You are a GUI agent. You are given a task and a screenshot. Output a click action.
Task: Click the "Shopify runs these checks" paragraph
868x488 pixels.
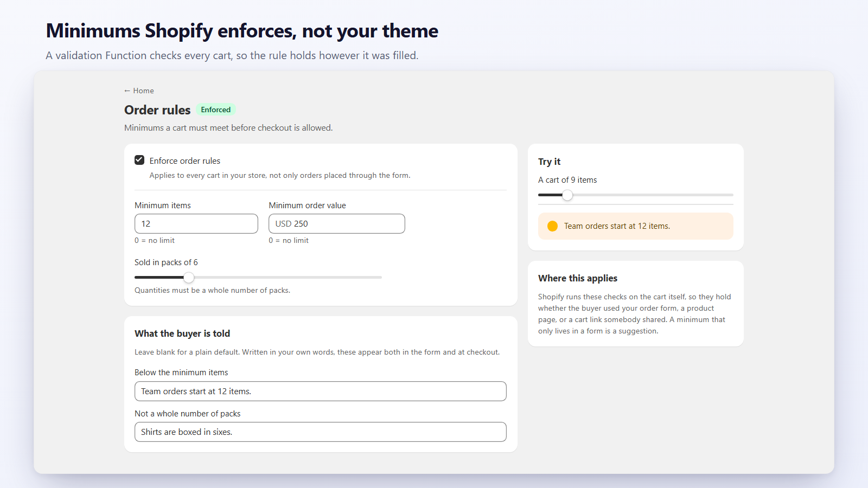pos(635,314)
